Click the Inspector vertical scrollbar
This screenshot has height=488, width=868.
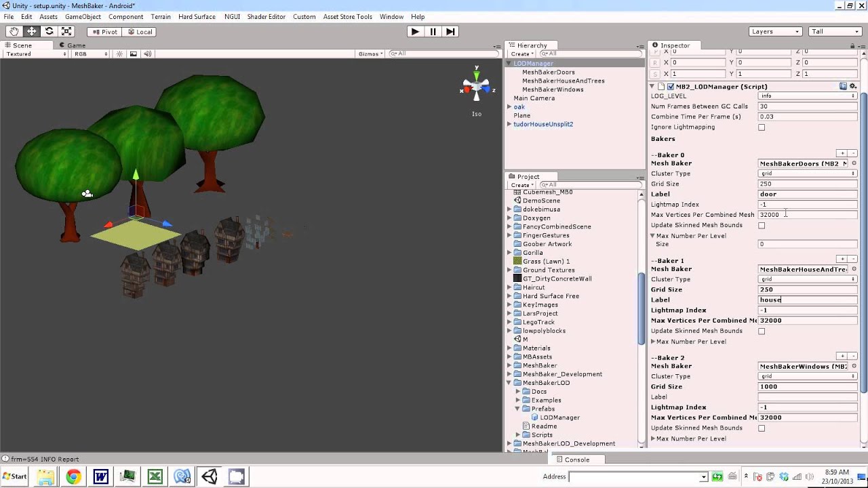coord(864,241)
